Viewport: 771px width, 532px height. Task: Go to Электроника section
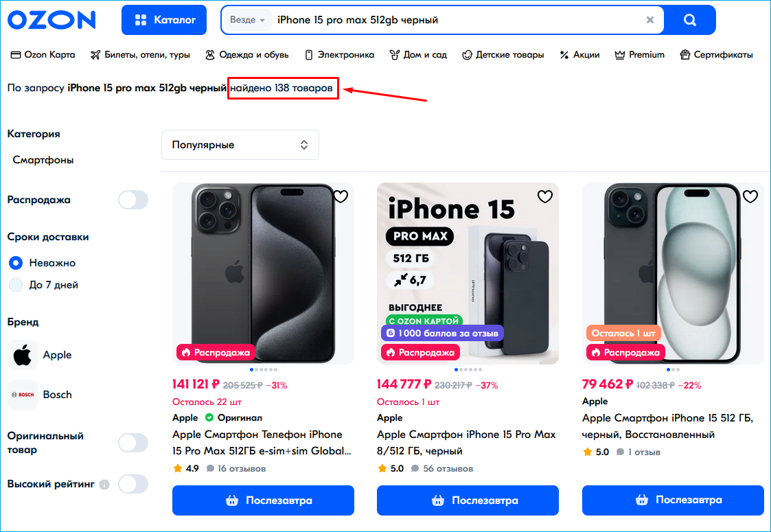tap(339, 55)
